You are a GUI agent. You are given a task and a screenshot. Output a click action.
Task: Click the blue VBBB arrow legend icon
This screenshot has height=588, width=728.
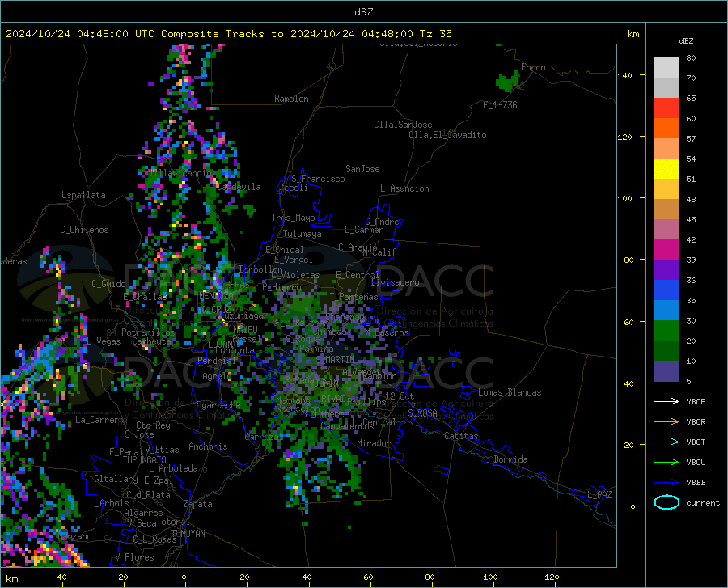click(x=667, y=482)
